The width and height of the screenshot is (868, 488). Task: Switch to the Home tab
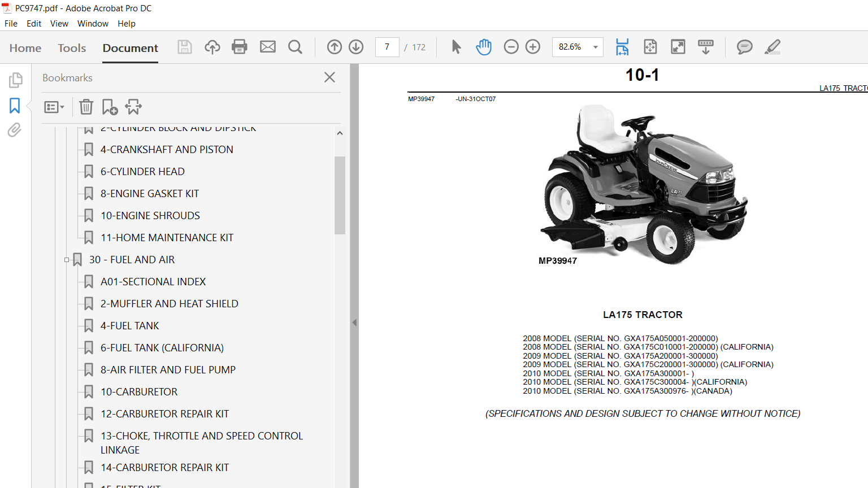point(25,48)
